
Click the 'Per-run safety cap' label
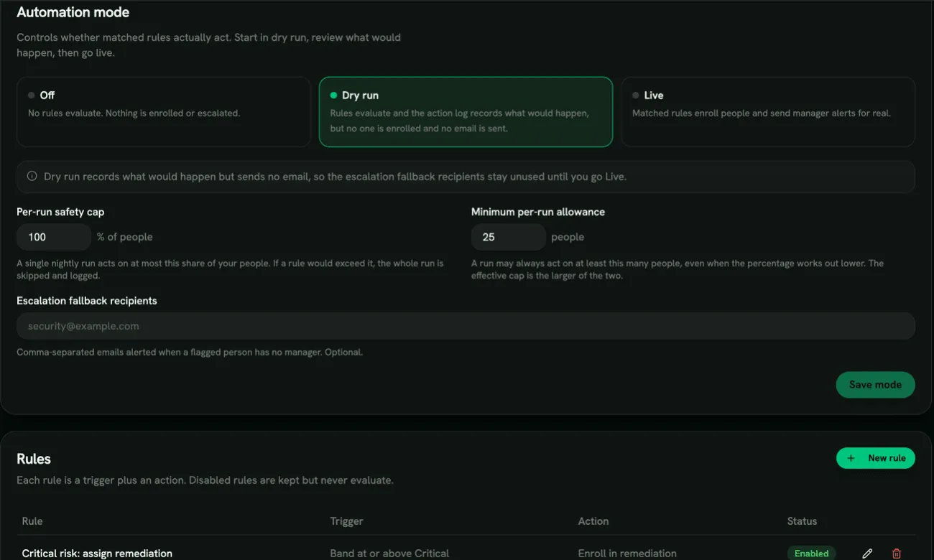point(60,212)
